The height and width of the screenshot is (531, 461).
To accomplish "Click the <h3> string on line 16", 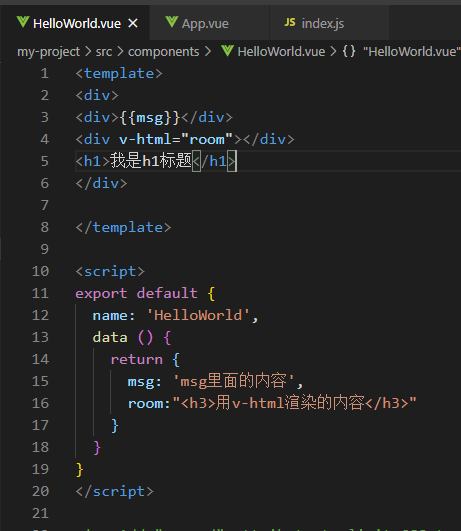I will coord(294,403).
